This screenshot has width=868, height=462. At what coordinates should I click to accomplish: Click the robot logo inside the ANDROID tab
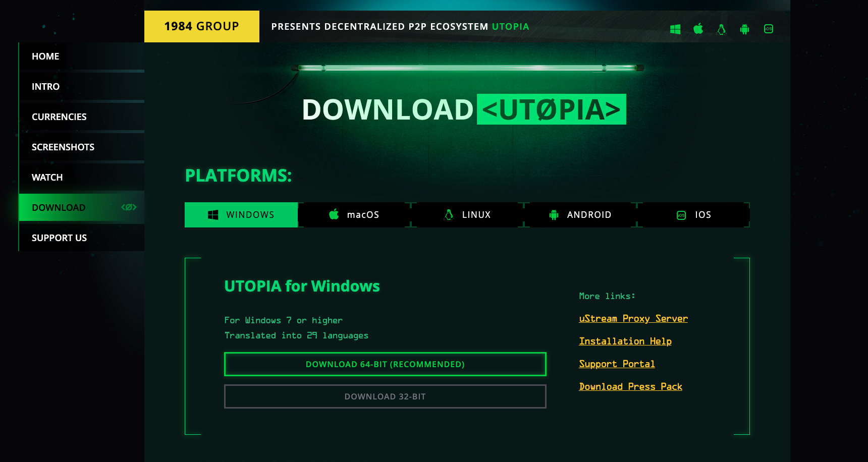(x=554, y=215)
